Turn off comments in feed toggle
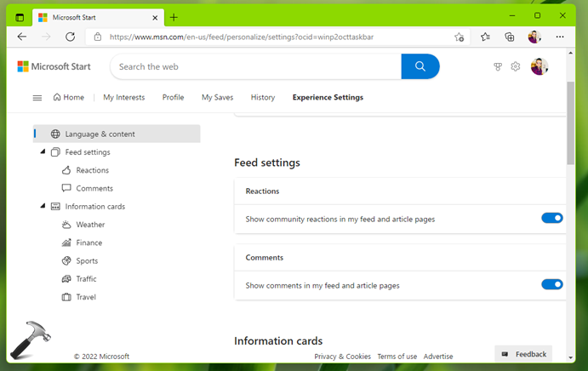 pos(552,285)
